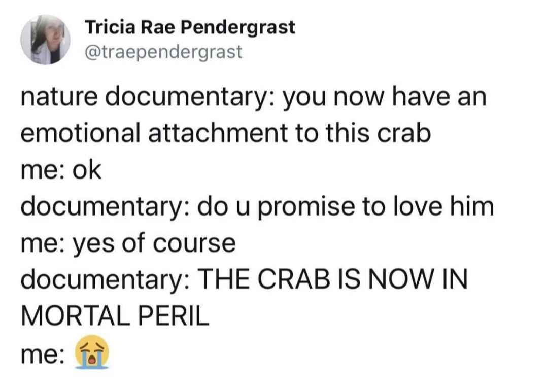Click the word 'course' in the tweet
This screenshot has width=548, height=392.
click(195, 244)
